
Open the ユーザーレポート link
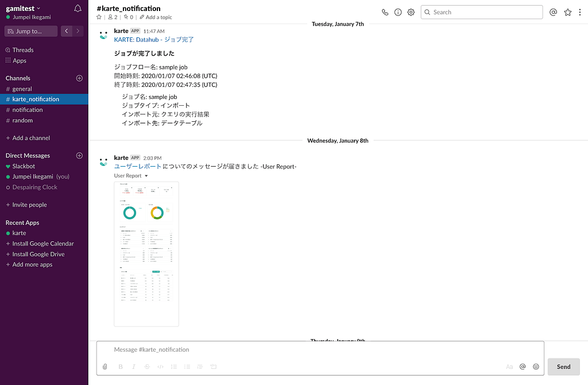click(x=138, y=166)
